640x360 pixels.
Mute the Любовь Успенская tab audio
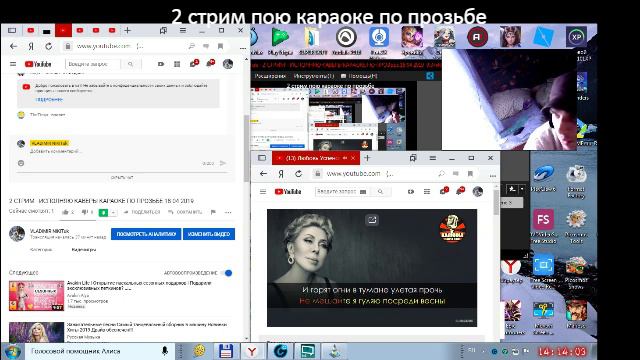pyautogui.click(x=345, y=158)
